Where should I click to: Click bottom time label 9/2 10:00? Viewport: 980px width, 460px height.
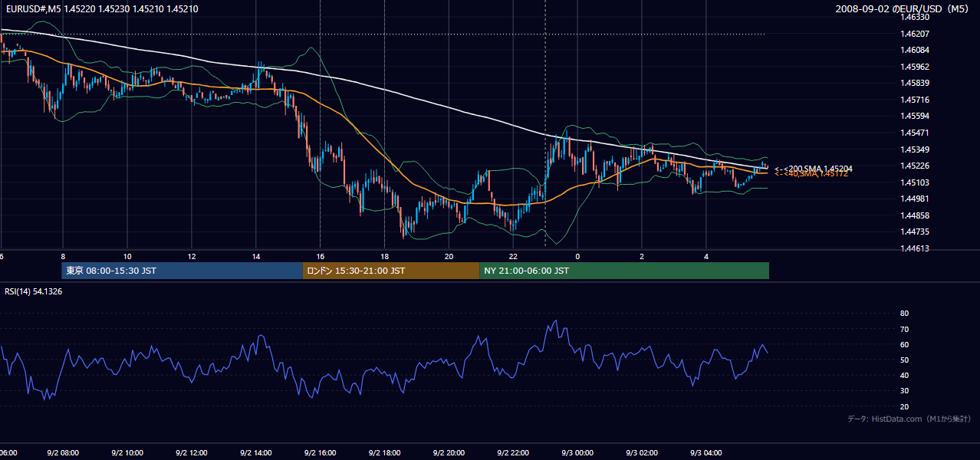tap(127, 453)
